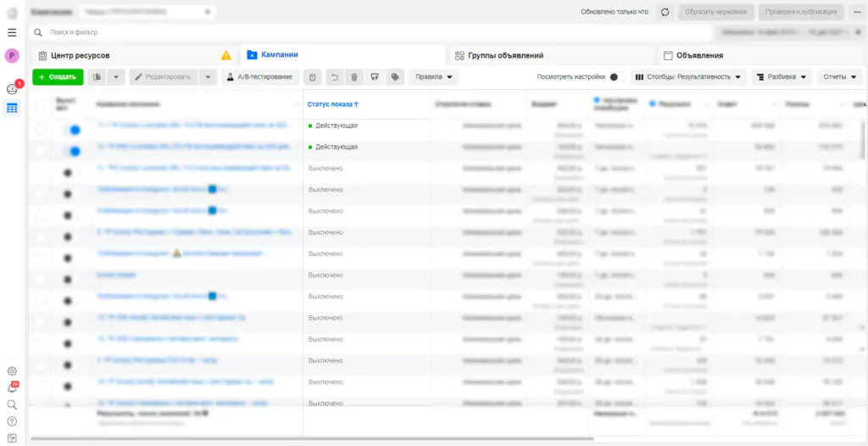Open the 'Разбивка' dropdown
The image size is (868, 446).
(x=782, y=77)
